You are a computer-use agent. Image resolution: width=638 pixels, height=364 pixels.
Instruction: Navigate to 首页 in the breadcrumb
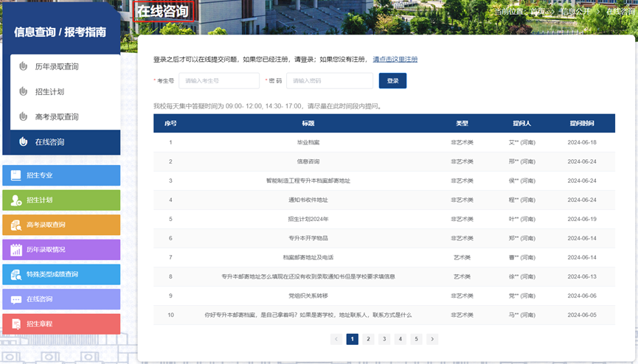(x=538, y=11)
